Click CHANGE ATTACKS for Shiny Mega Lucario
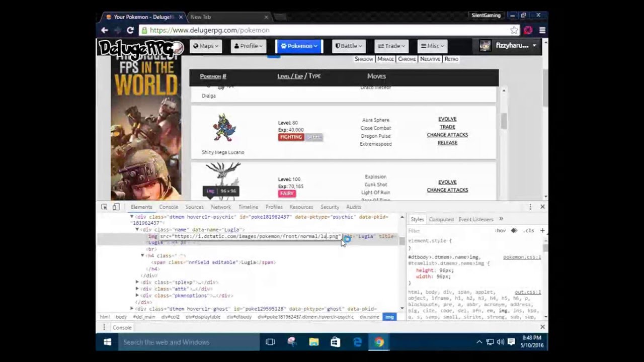Viewport: 644px width, 362px height. click(x=447, y=135)
